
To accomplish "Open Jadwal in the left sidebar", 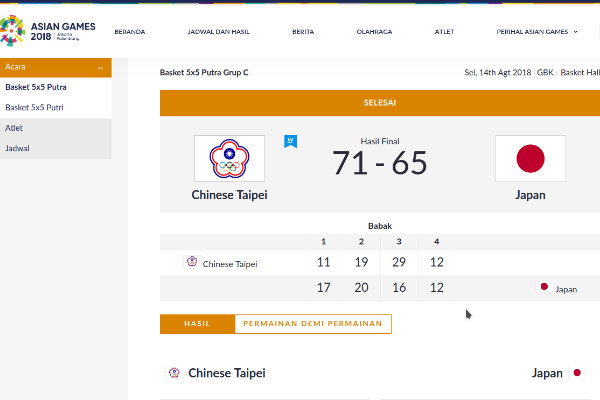I will (17, 148).
